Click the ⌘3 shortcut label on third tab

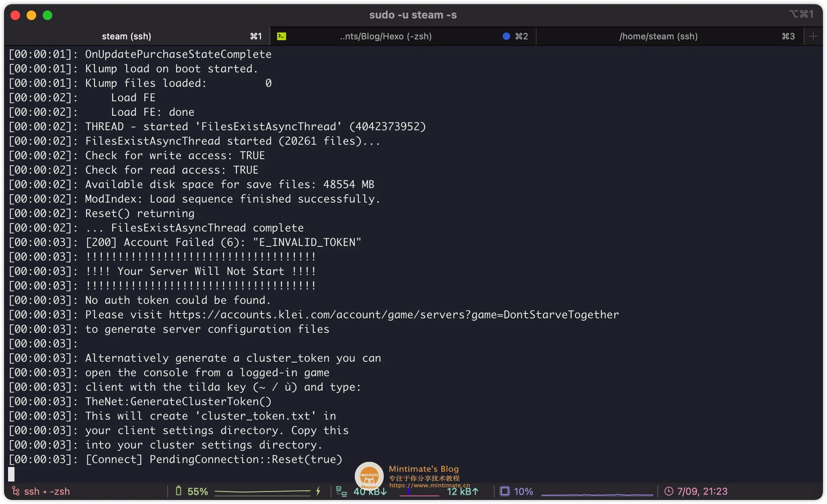[x=788, y=36]
